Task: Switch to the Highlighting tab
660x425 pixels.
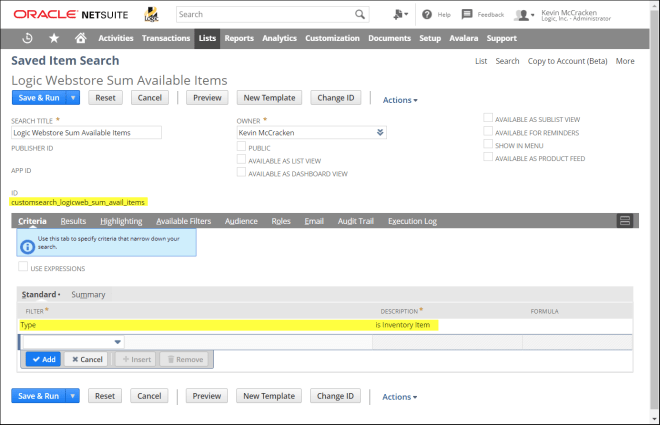Action: pyautogui.click(x=121, y=221)
